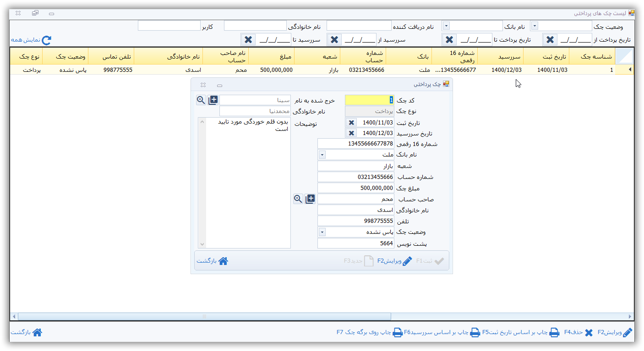Click حذف F4 delete in bottom toolbar

coord(578,332)
